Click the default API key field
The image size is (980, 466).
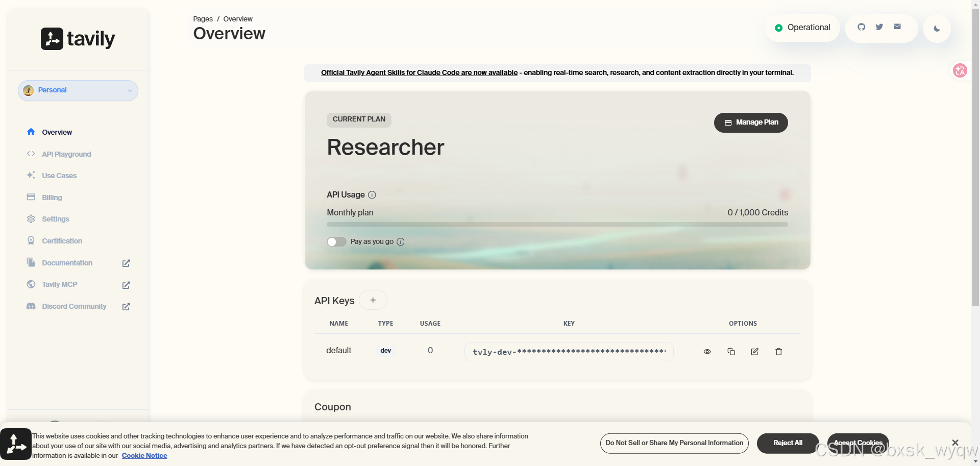pyautogui.click(x=569, y=352)
